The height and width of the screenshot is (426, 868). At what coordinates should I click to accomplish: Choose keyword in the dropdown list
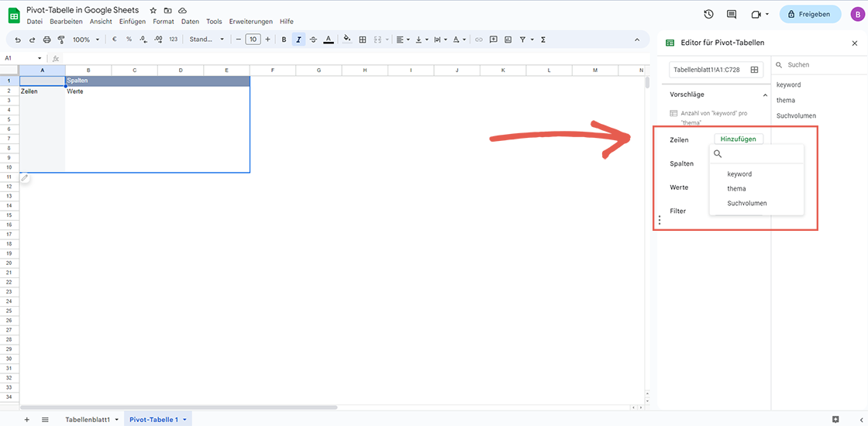(x=739, y=173)
